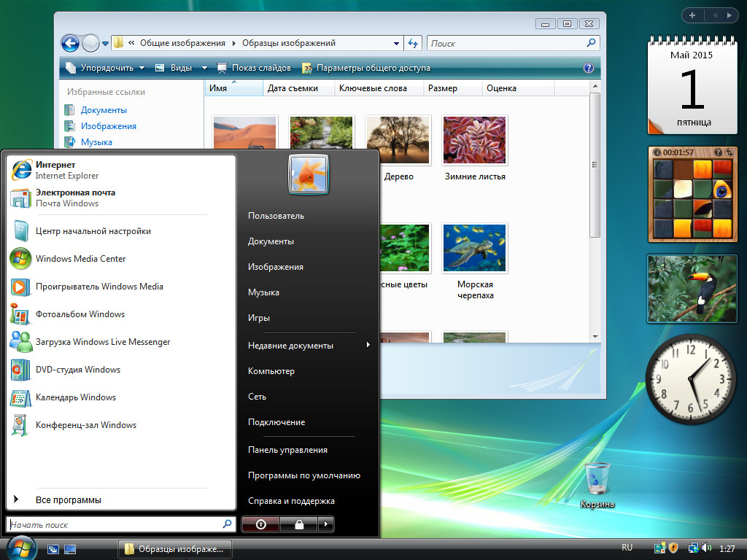Sort by Размер column header
This screenshot has width=747, height=560.
click(x=452, y=88)
